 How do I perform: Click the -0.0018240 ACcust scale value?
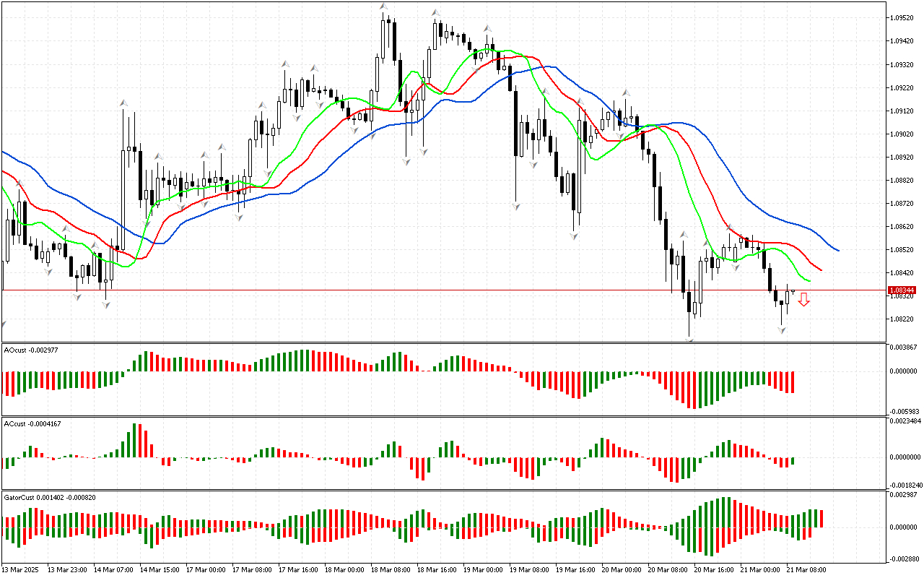[x=905, y=486]
